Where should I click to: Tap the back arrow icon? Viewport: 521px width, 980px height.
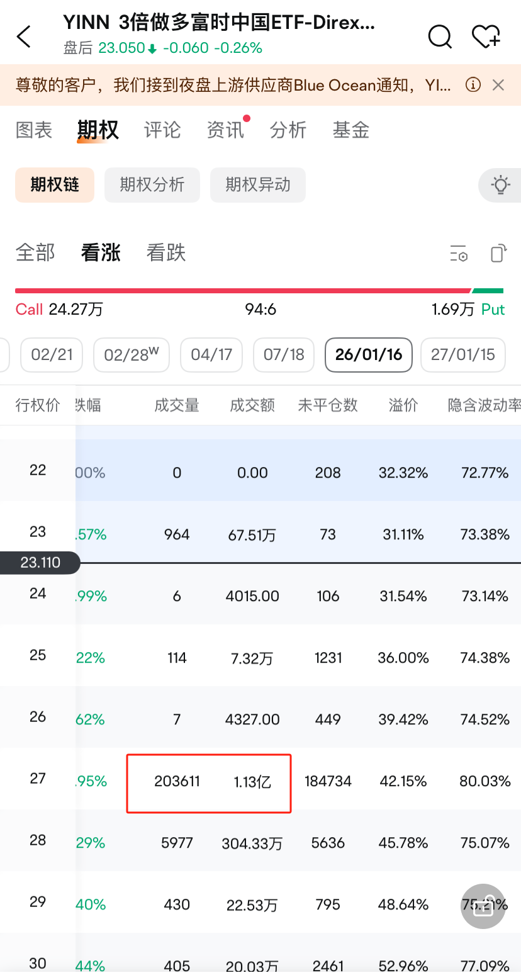[24, 37]
